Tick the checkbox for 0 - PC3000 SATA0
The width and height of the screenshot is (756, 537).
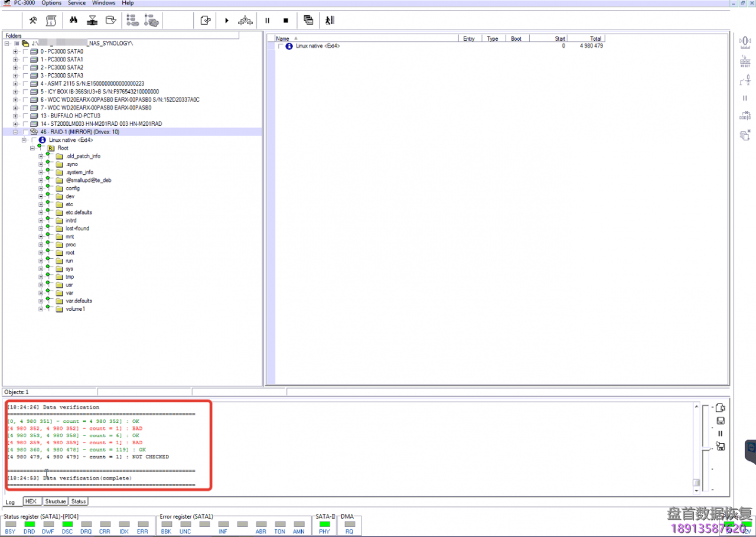coord(25,51)
